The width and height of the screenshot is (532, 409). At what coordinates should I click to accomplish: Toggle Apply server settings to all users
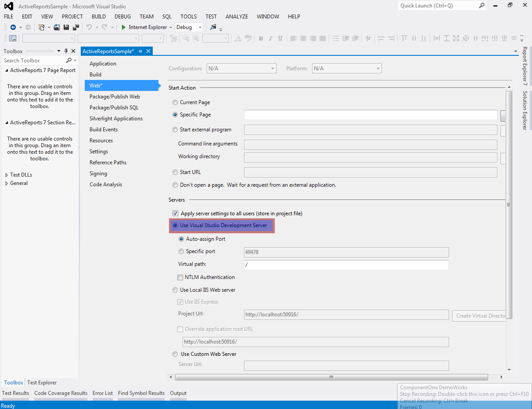pos(176,214)
